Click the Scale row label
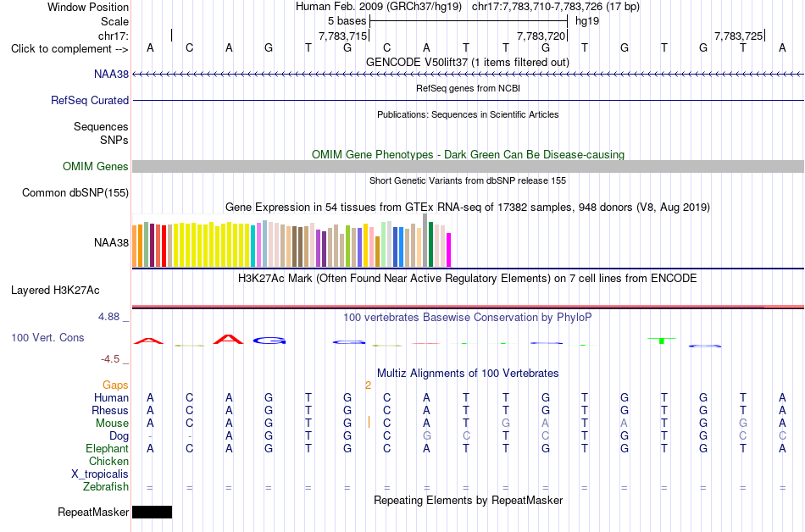 pos(114,21)
